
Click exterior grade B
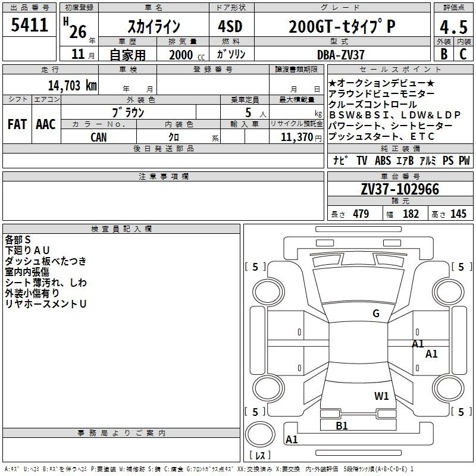[x=444, y=54]
